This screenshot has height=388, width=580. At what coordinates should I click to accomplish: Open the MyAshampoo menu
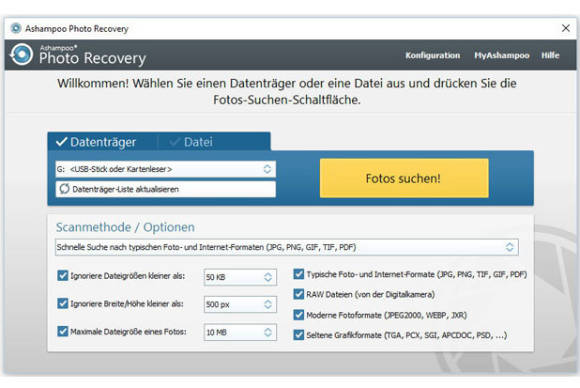(x=502, y=55)
